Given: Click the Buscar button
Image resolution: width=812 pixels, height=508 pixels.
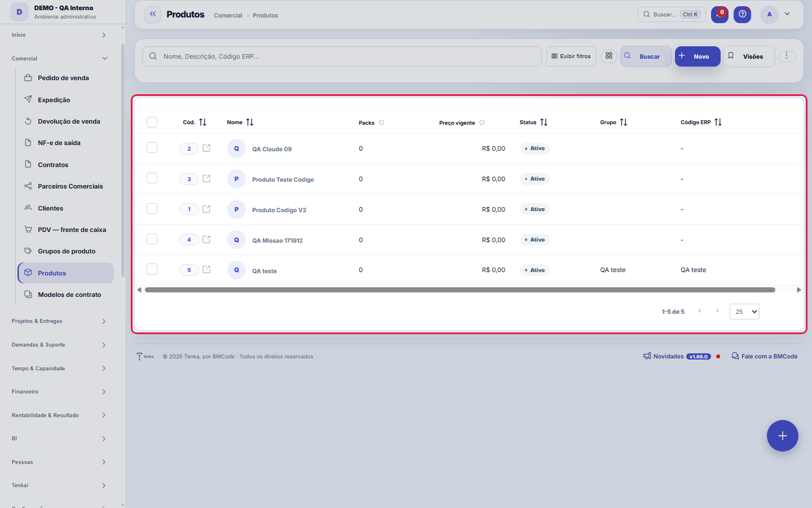Looking at the screenshot, I should [x=646, y=56].
